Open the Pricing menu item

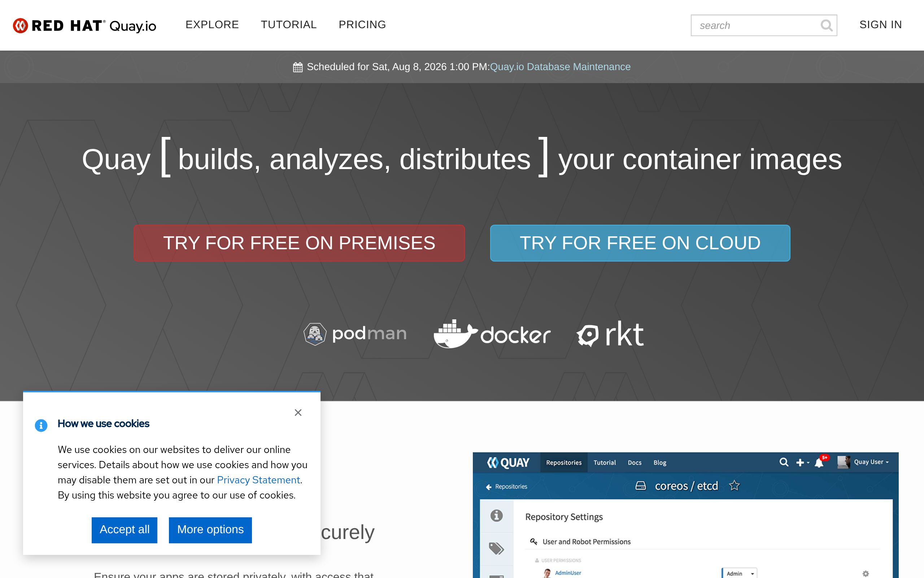[362, 25]
